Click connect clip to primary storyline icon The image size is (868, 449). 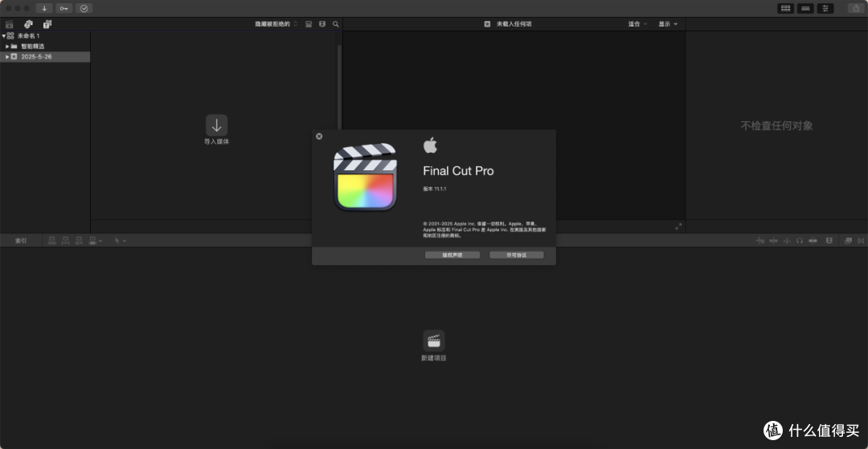[52, 241]
